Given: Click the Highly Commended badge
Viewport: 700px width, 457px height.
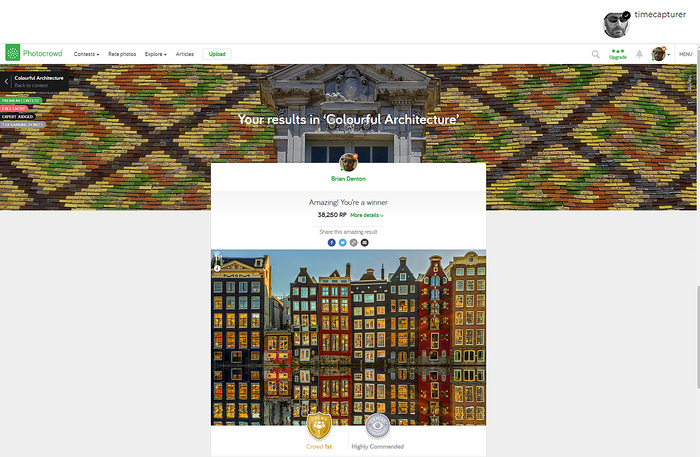Looking at the screenshot, I should tap(378, 426).
